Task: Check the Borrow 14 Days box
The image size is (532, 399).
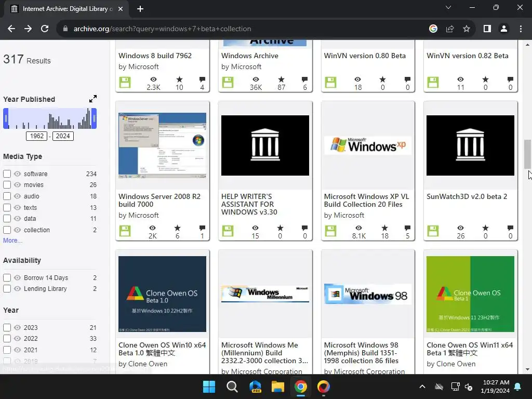Action: click(7, 277)
